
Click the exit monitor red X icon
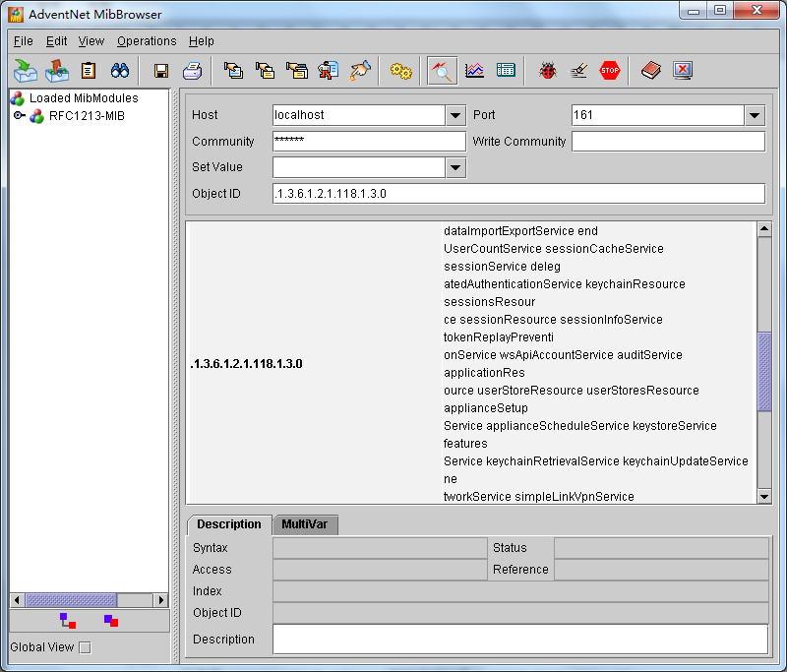pos(683,70)
